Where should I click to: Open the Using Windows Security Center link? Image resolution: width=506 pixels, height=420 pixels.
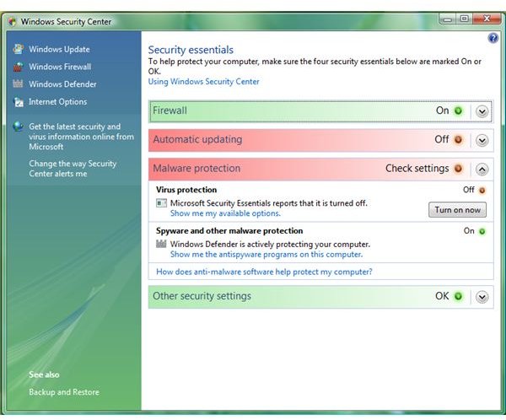tap(203, 82)
